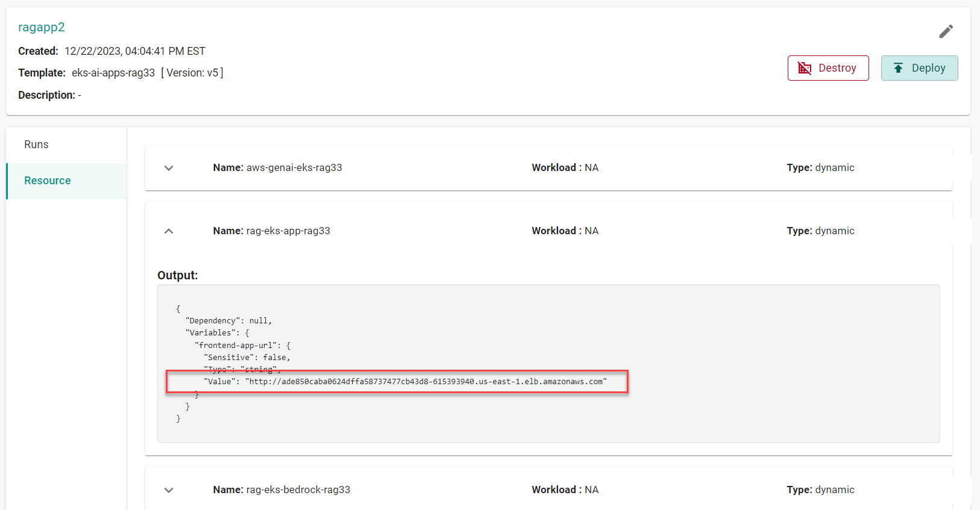Click Type: dynamic in aws-genai-eks-rag33 row
Viewport: 980px width, 510px height.
pos(820,168)
